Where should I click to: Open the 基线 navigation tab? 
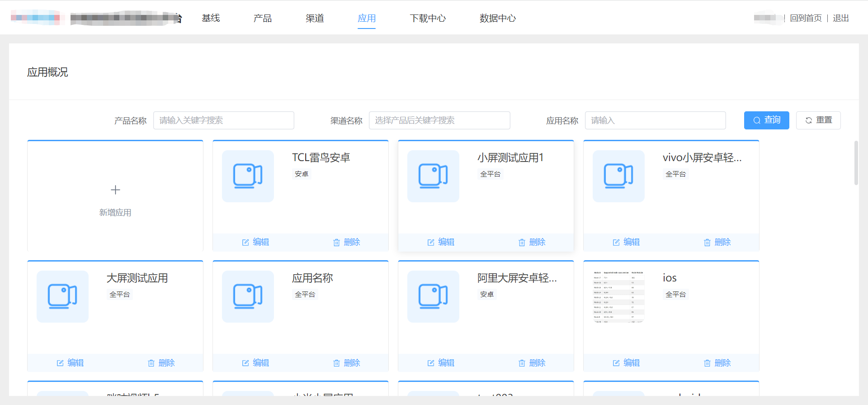coord(211,18)
